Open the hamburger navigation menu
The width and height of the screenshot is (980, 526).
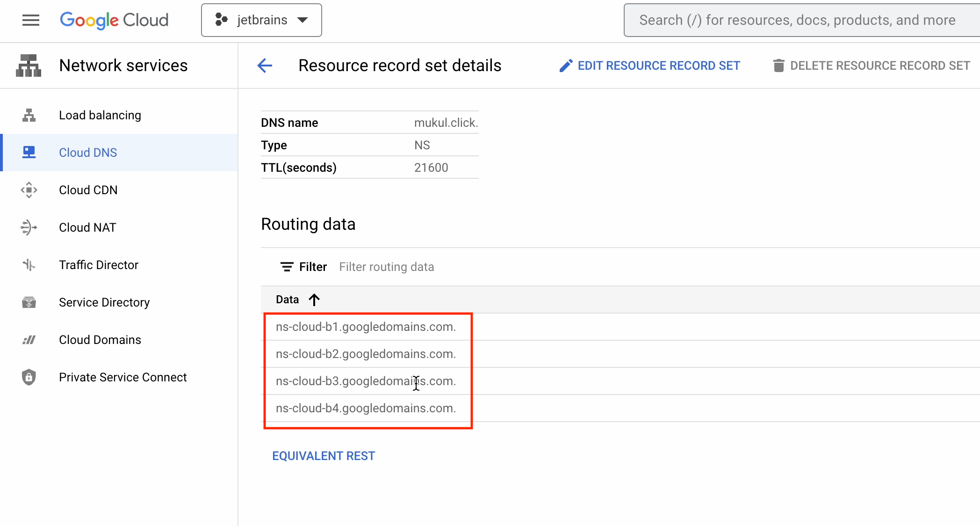pos(31,20)
